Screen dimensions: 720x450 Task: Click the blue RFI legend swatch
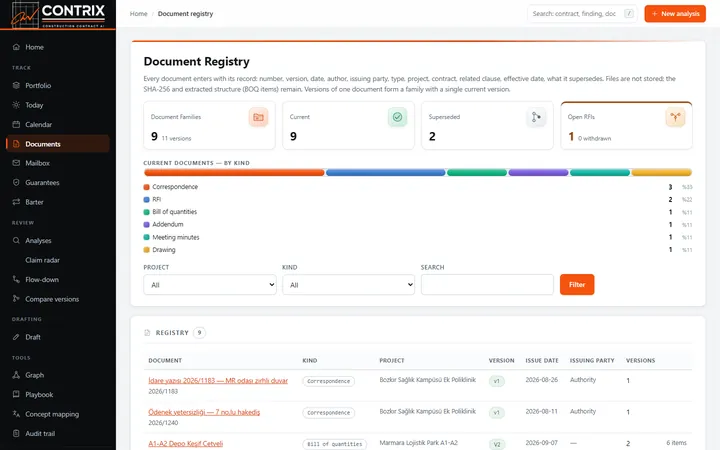pos(146,199)
